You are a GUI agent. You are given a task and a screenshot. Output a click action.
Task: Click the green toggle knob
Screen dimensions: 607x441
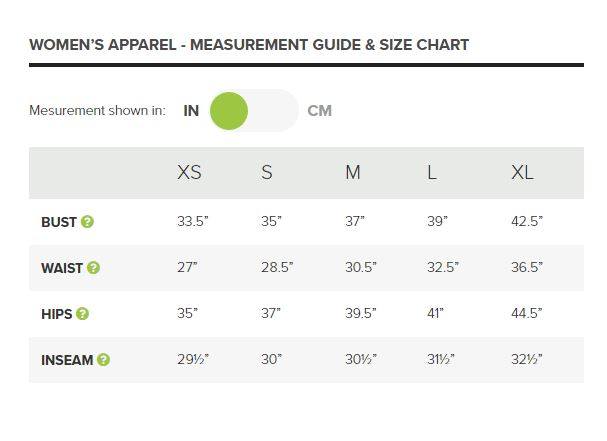[x=229, y=111]
